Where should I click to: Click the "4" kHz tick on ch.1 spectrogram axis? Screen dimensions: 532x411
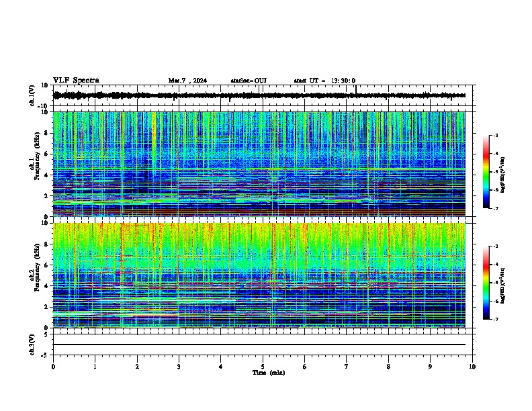pyautogui.click(x=46, y=175)
